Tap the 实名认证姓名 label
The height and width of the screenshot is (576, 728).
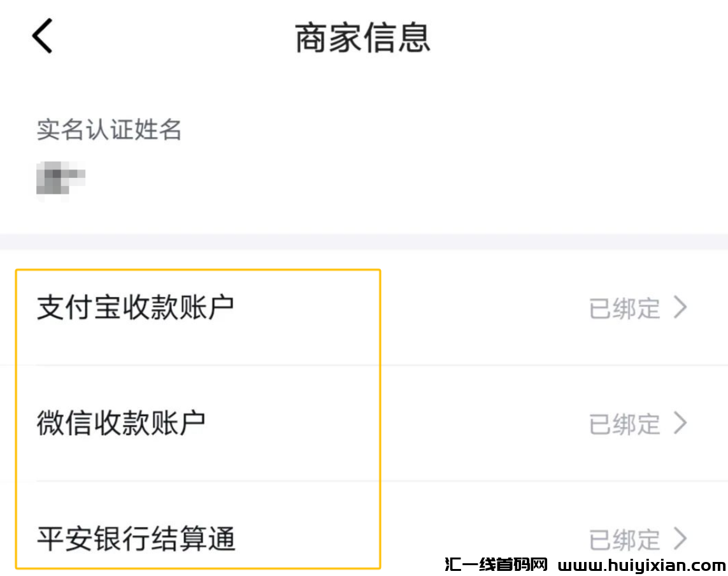point(109,131)
